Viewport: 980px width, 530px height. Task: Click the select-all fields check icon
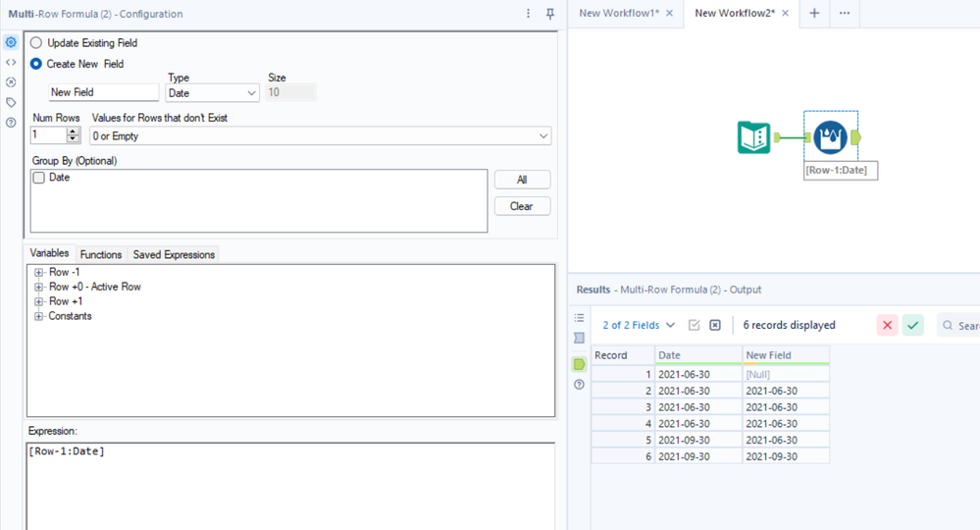pyautogui.click(x=694, y=325)
